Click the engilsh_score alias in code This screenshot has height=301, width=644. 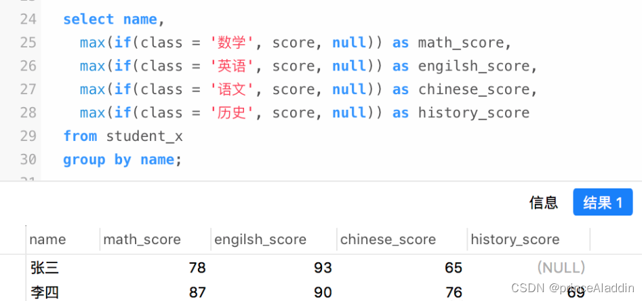(474, 67)
